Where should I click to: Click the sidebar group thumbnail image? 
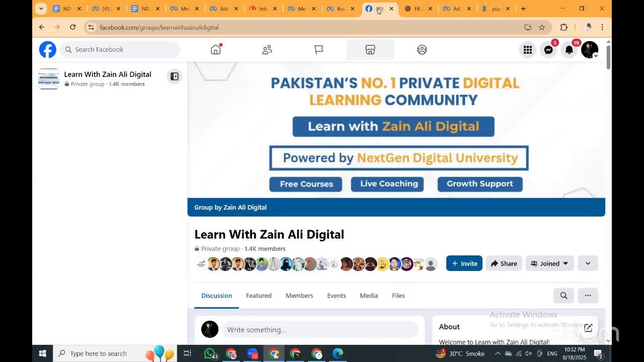(49, 79)
